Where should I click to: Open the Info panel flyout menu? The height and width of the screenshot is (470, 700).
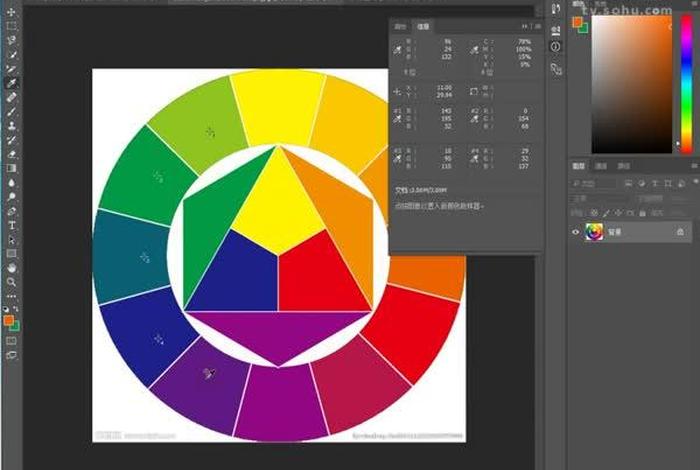pos(539,26)
